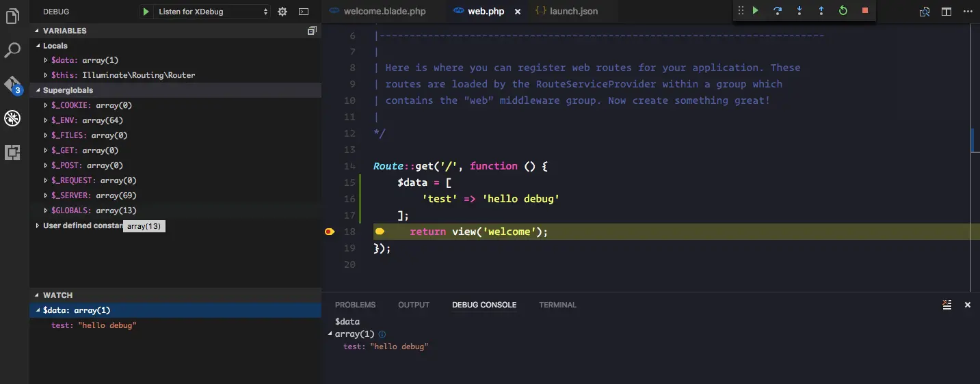Screen dimensions: 980x384
Task: Click the test entry in debug console
Action: [386, 347]
